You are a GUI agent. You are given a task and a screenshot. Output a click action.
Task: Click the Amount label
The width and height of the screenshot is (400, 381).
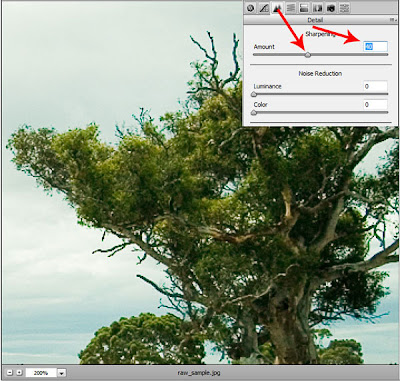point(264,47)
